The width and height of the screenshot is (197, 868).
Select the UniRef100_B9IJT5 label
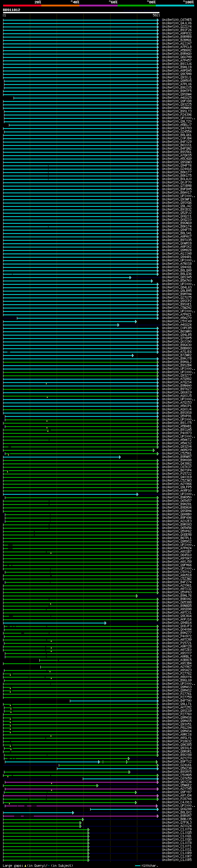tap(176, 423)
